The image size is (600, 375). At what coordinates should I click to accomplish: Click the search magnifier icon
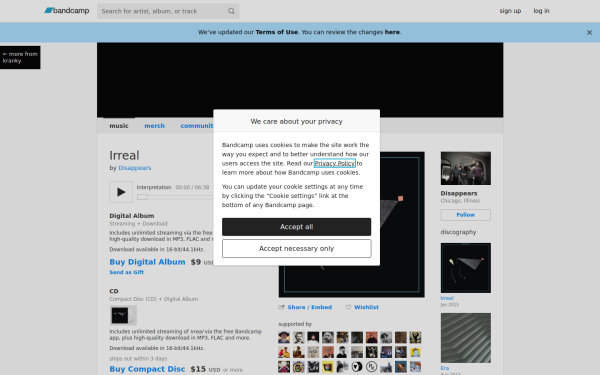[x=231, y=11]
